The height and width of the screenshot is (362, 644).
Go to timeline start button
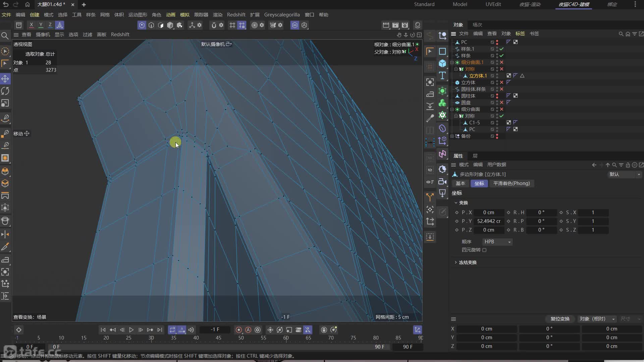tap(103, 330)
